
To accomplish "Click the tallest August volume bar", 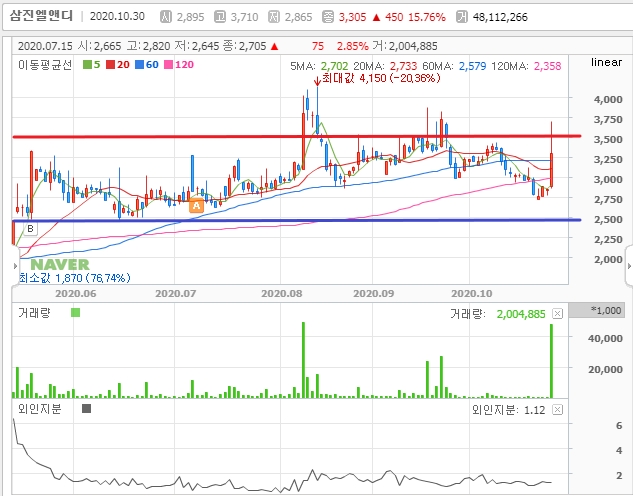I will click(x=303, y=360).
